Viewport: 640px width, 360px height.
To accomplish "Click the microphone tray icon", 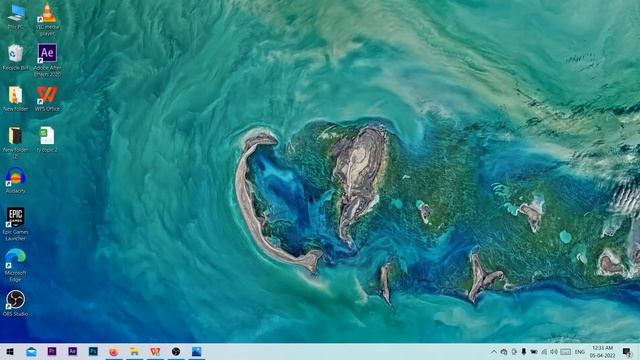I will (x=524, y=351).
